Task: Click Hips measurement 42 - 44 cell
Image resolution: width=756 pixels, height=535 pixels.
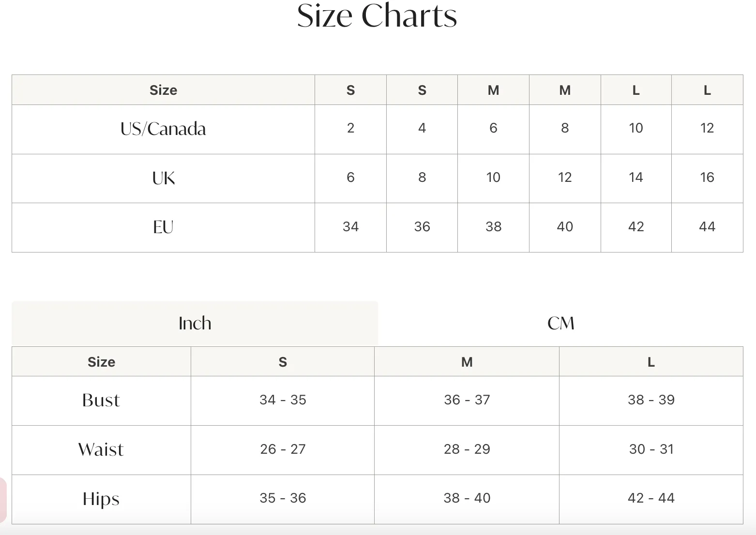Action: click(x=651, y=499)
